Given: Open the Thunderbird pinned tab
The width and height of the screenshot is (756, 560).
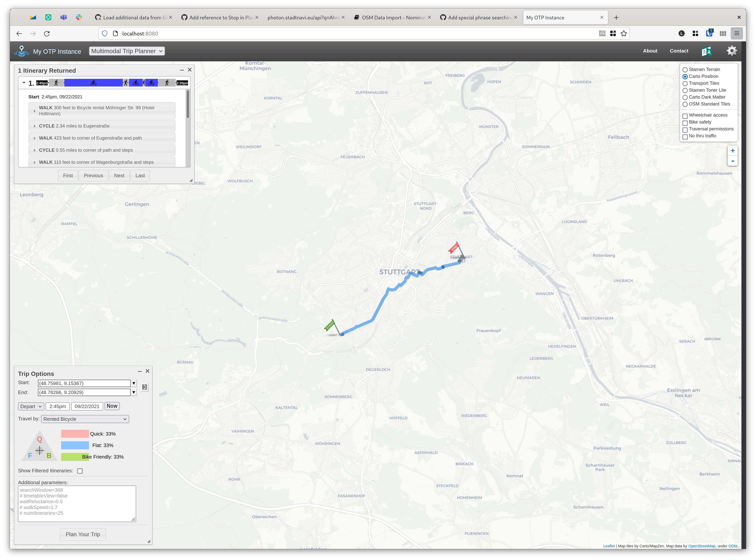Looking at the screenshot, I should tap(33, 18).
